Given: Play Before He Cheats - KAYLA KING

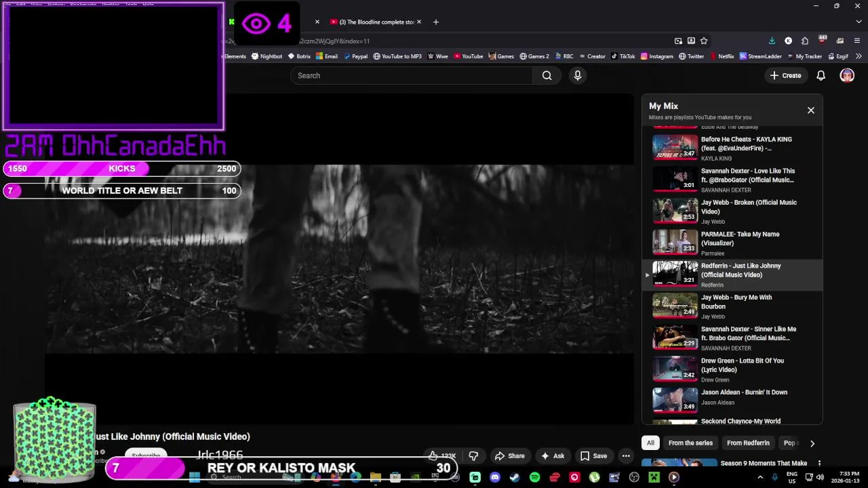Looking at the screenshot, I should pos(732,148).
